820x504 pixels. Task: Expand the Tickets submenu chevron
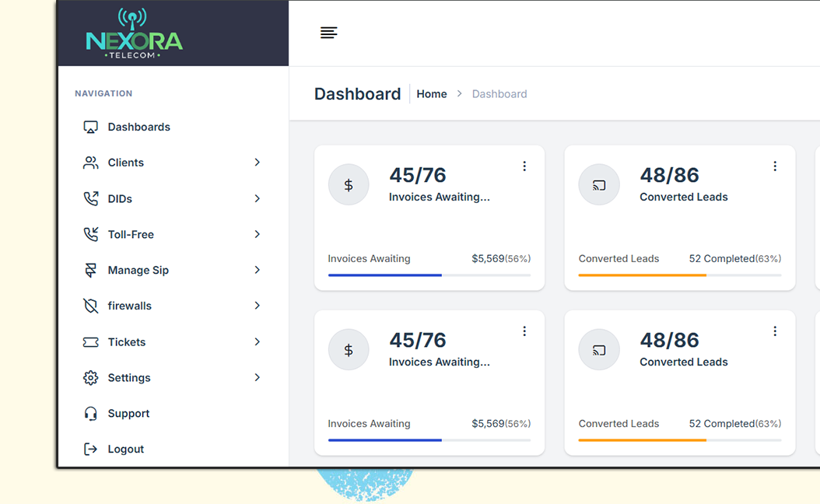coord(257,341)
